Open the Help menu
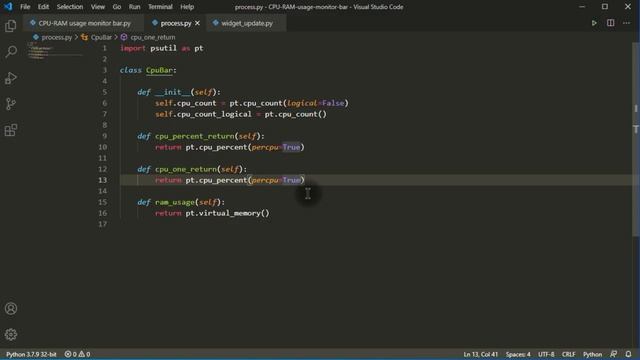 point(187,7)
